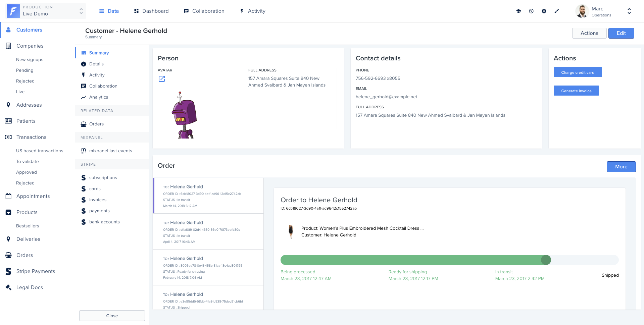Click the Stripe icon beside subscriptions
Screen dimensions: 644x325
coord(84,178)
